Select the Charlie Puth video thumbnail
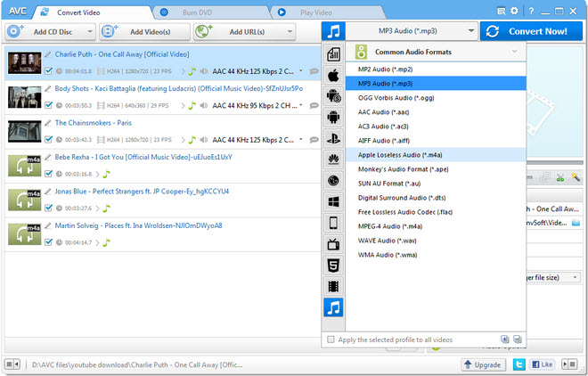This screenshot has height=376, width=588. [24, 62]
